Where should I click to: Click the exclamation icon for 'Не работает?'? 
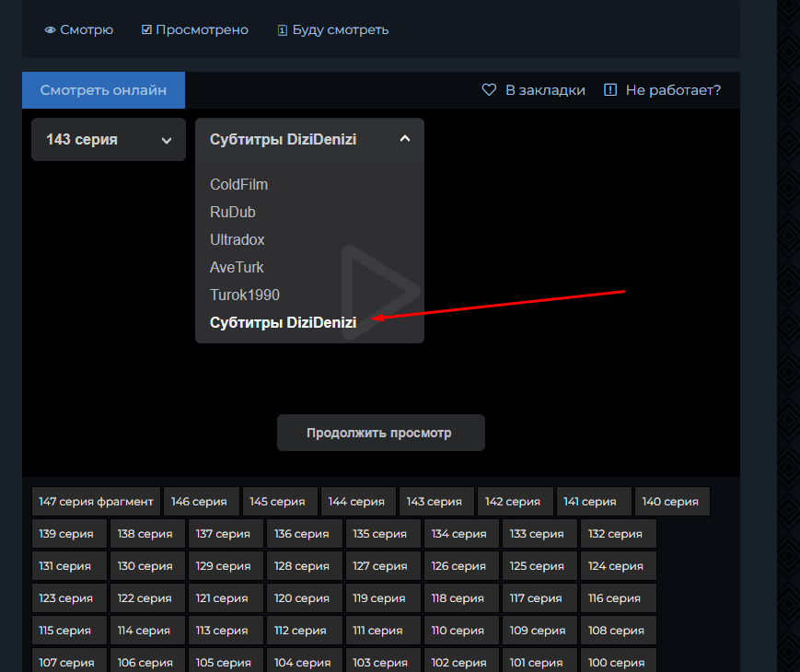609,90
